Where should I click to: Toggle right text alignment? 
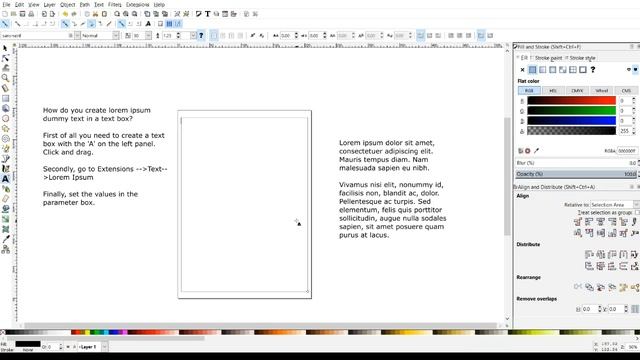point(231,36)
